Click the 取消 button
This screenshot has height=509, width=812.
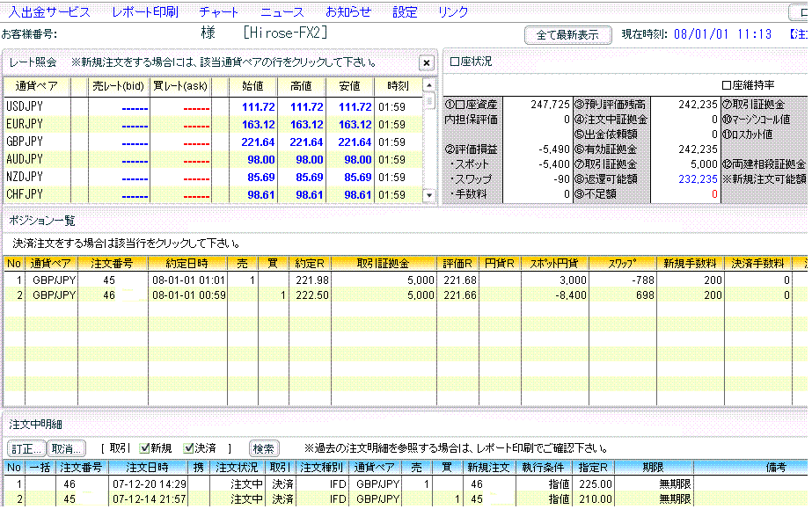coord(66,448)
